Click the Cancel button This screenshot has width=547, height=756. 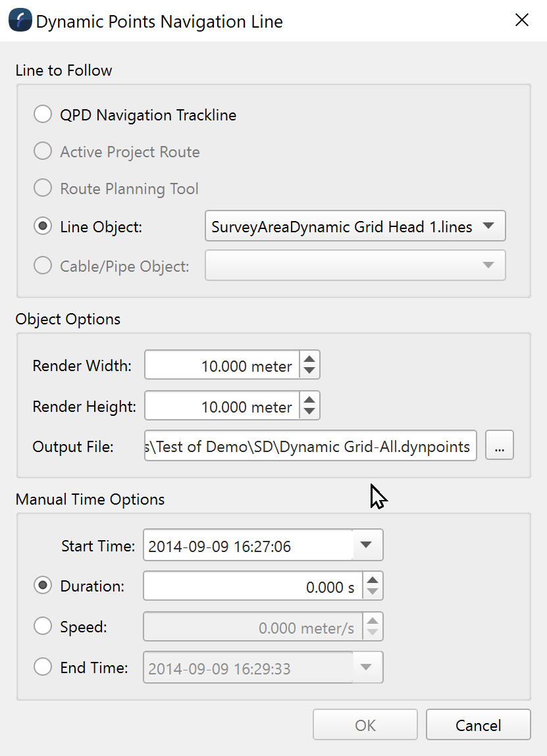(478, 725)
